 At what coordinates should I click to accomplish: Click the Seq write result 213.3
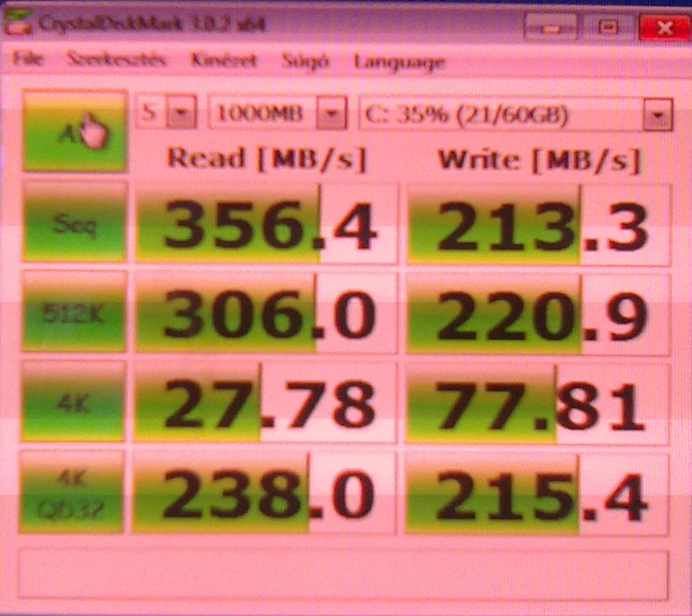538,225
